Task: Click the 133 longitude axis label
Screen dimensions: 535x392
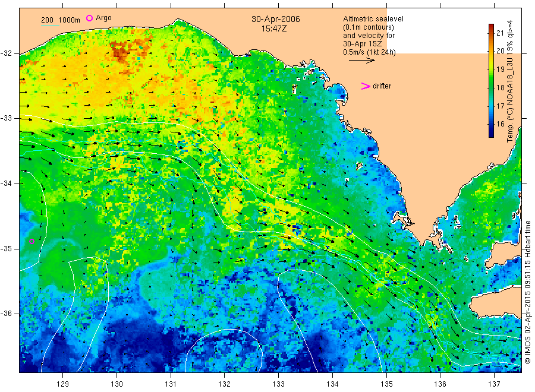Action: [x=278, y=384]
